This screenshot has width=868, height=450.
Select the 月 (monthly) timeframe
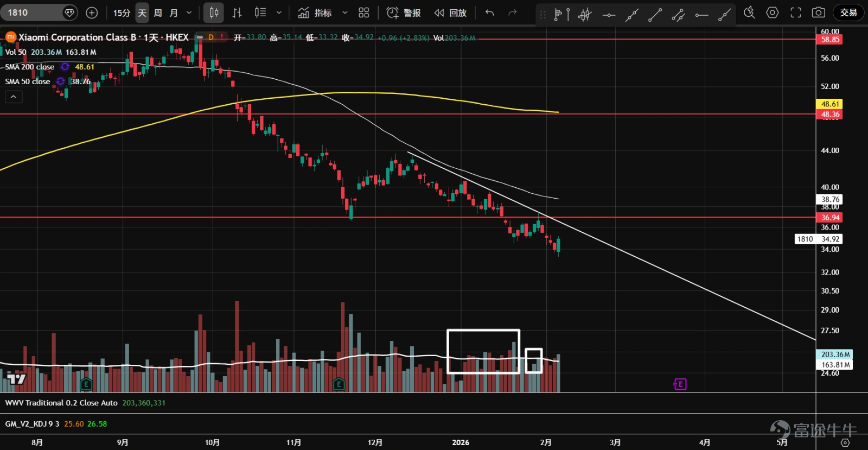pos(174,12)
